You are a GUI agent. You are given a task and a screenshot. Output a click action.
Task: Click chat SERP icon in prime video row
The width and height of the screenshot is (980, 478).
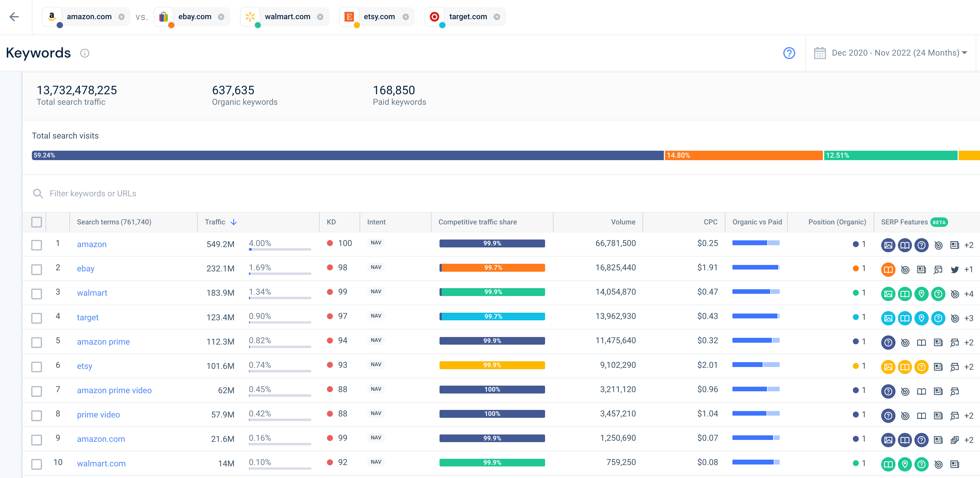tap(955, 416)
